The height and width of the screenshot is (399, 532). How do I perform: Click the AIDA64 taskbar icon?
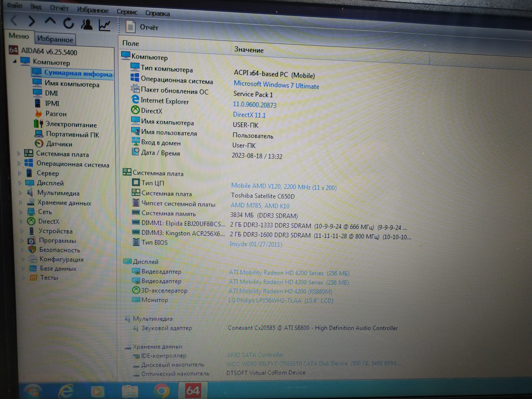193,390
